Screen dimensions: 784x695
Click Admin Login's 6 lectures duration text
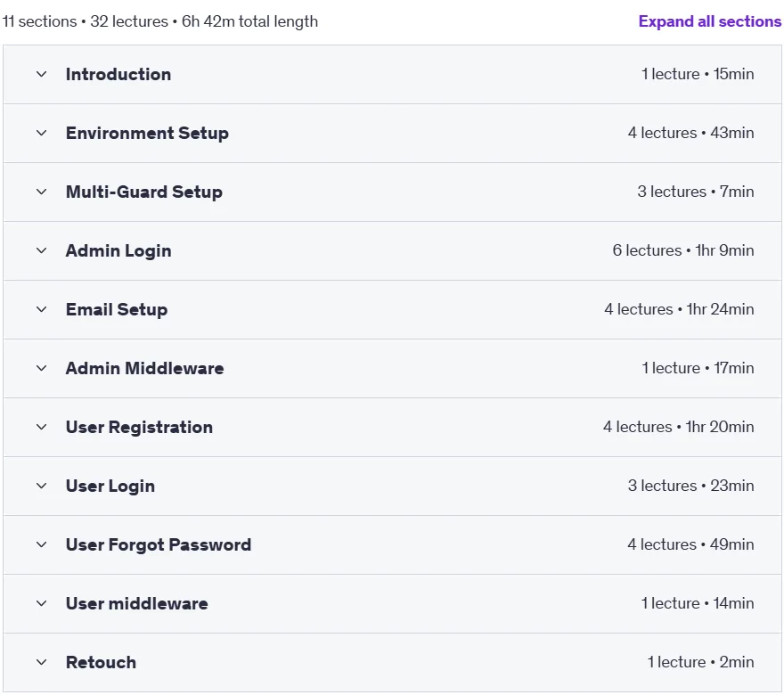[x=683, y=250]
